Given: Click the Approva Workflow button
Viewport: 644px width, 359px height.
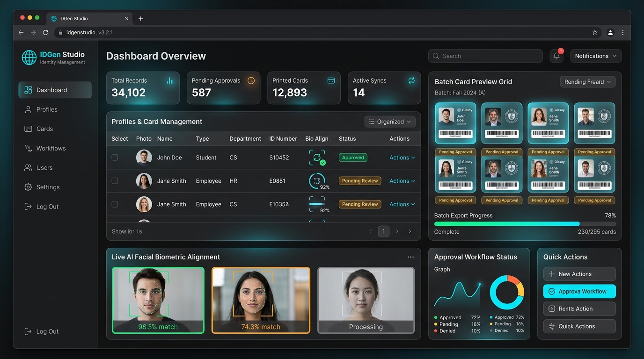Looking at the screenshot, I should point(579,291).
